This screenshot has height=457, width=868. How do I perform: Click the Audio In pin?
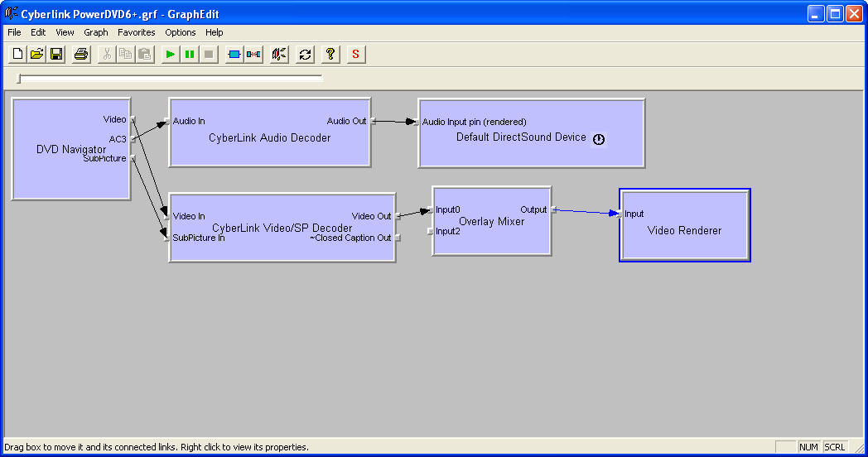pos(167,121)
